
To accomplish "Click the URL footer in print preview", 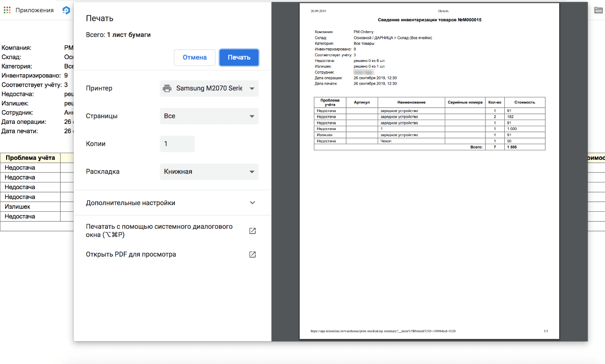I will tap(383, 331).
